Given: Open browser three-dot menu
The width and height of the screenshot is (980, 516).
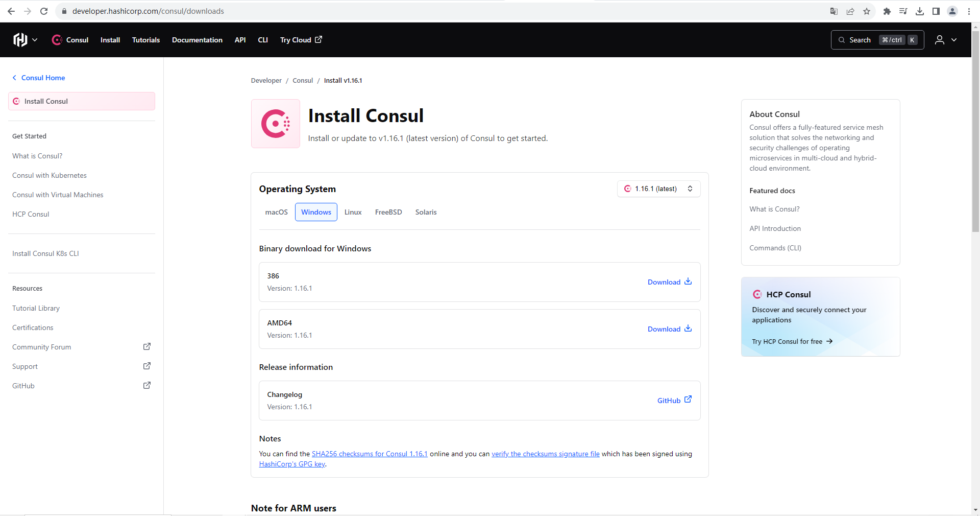Looking at the screenshot, I should pyautogui.click(x=969, y=11).
